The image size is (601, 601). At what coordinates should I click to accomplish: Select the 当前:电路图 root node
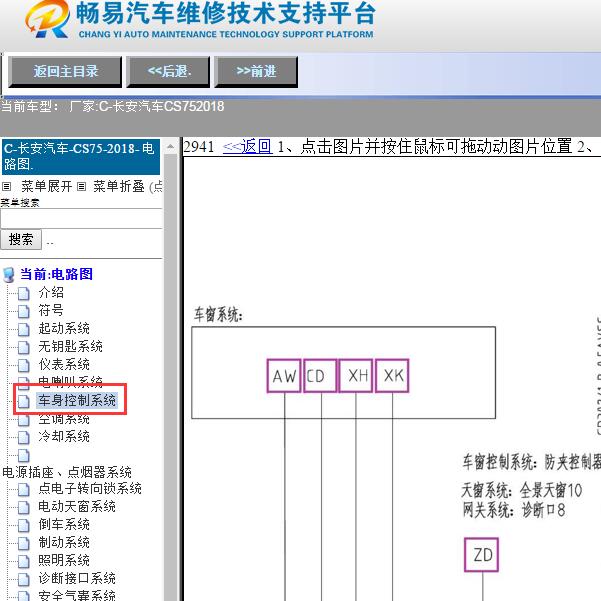click(56, 274)
